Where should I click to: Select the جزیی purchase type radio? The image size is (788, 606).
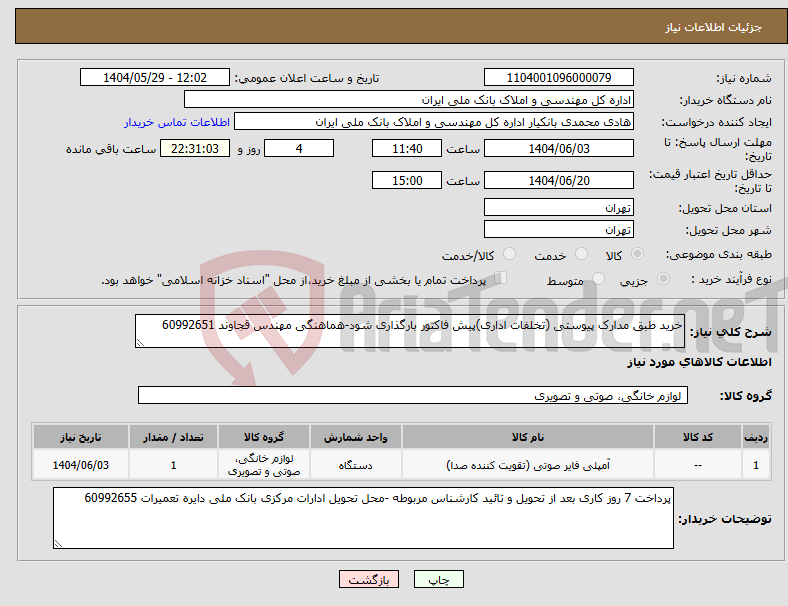(x=663, y=278)
